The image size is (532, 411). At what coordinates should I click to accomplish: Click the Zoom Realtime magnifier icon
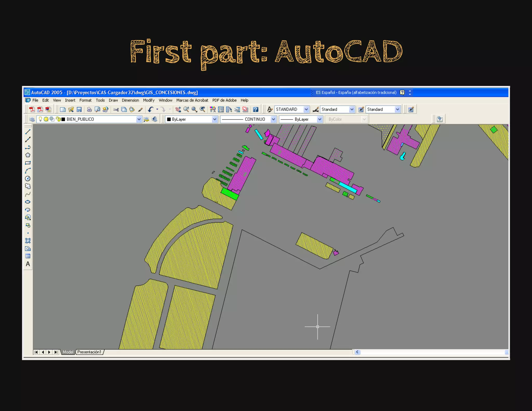click(186, 109)
